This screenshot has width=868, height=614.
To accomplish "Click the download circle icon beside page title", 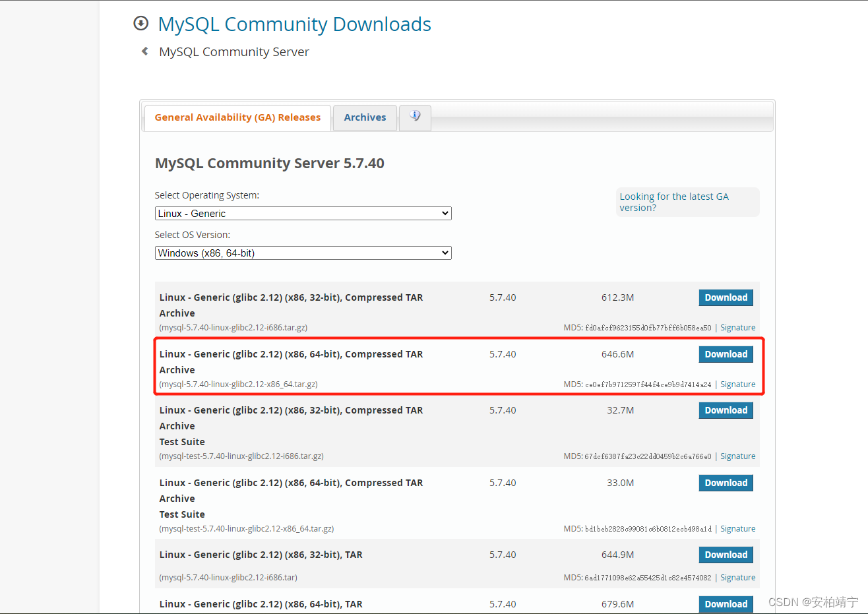I will (x=140, y=24).
